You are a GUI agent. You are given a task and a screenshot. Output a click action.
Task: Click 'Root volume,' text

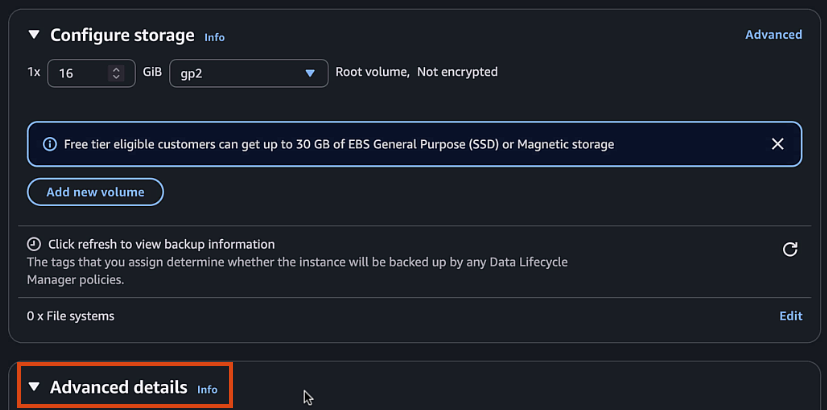(x=373, y=72)
